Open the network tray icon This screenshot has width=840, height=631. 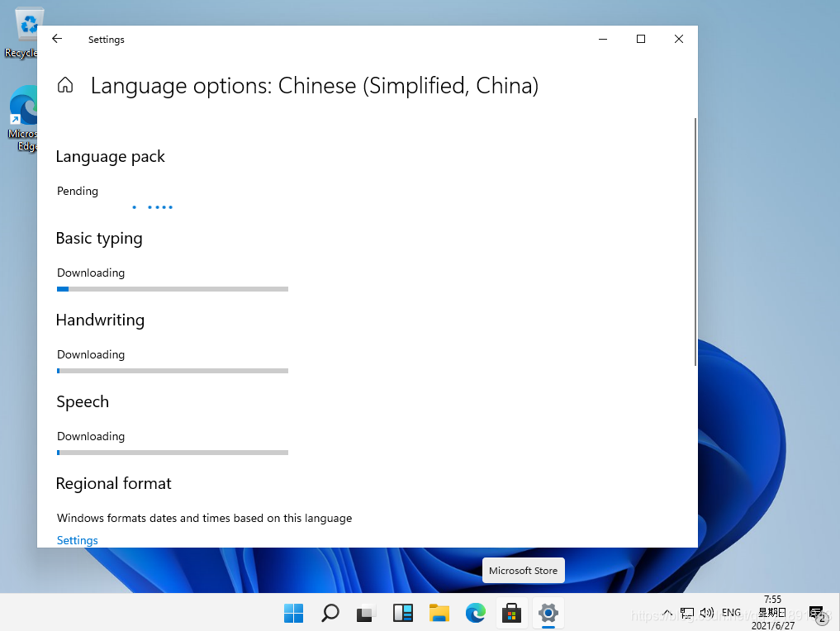[687, 613]
